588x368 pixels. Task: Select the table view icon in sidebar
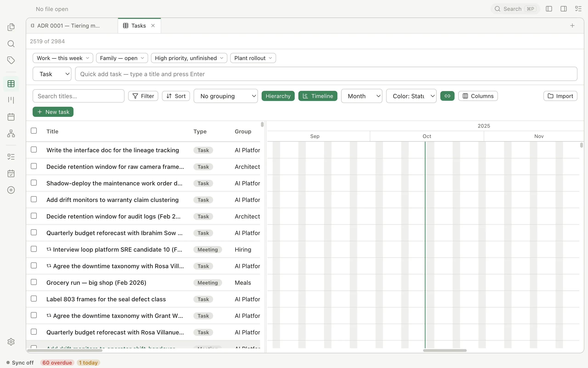(11, 84)
